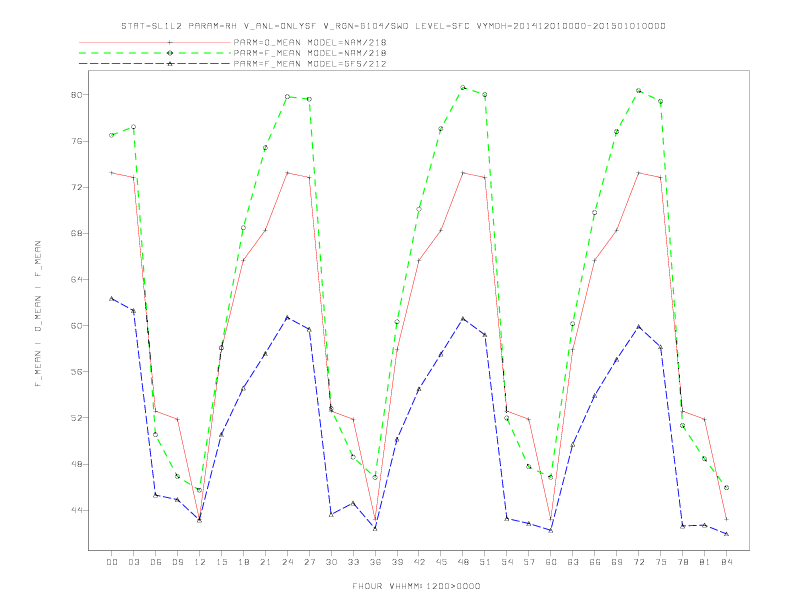Click x-axis tick label 30

[x=331, y=562]
